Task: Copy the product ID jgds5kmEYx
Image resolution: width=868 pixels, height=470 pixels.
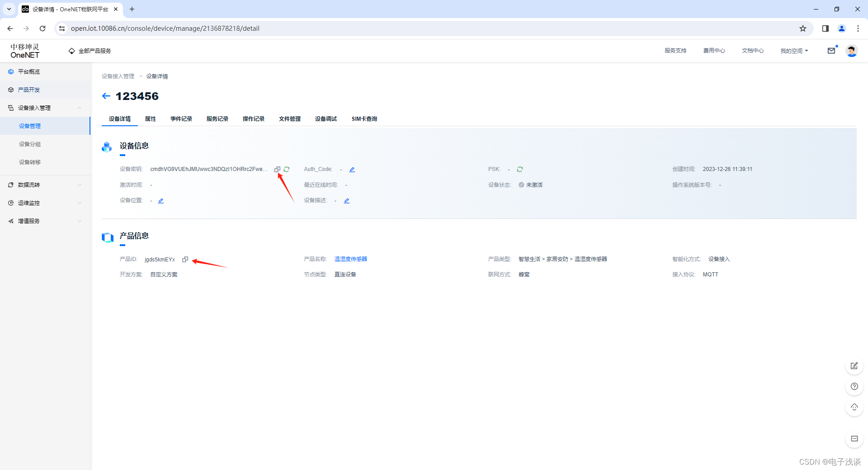Action: click(x=185, y=259)
